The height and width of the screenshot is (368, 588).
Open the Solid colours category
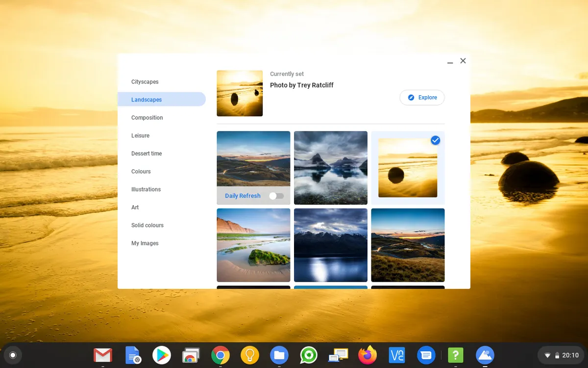click(147, 225)
